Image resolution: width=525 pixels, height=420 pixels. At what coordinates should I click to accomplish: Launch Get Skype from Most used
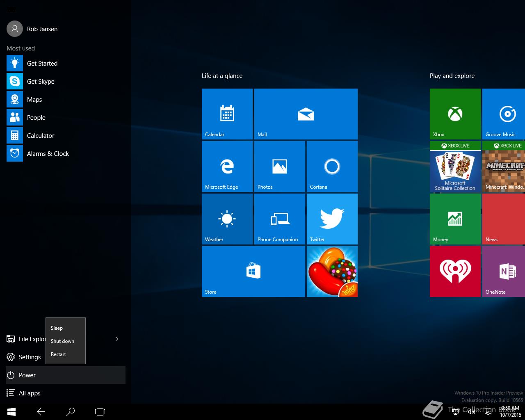coord(66,81)
